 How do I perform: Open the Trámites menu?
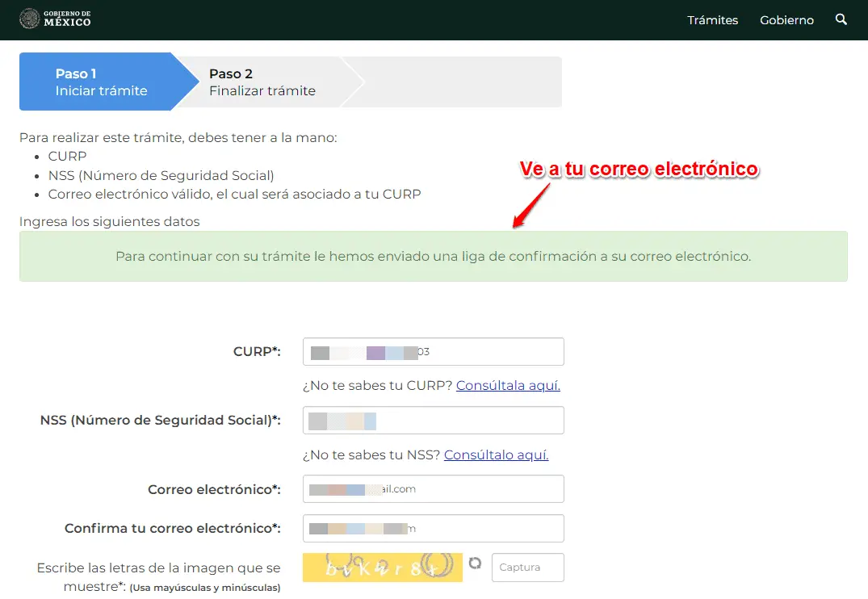(x=712, y=20)
